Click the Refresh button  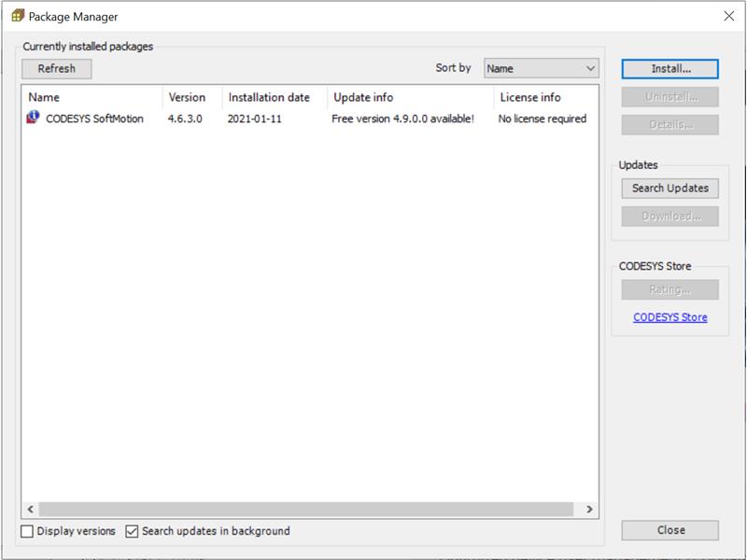point(57,68)
